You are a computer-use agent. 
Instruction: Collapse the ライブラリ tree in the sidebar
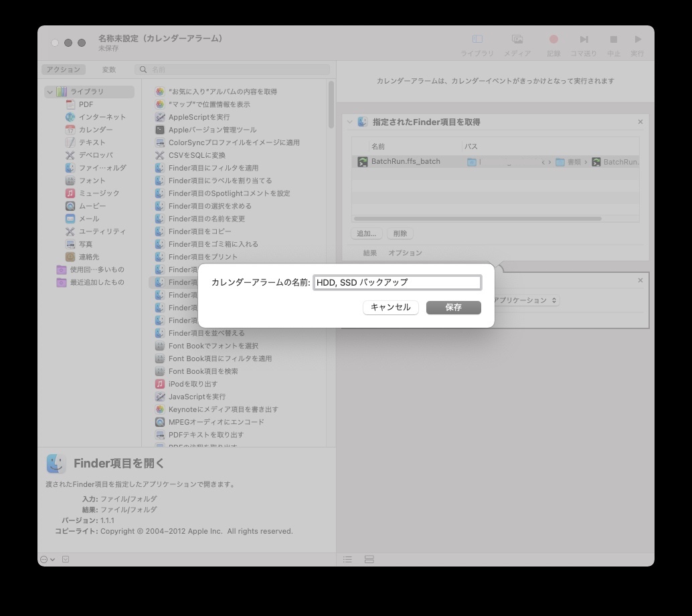[49, 91]
